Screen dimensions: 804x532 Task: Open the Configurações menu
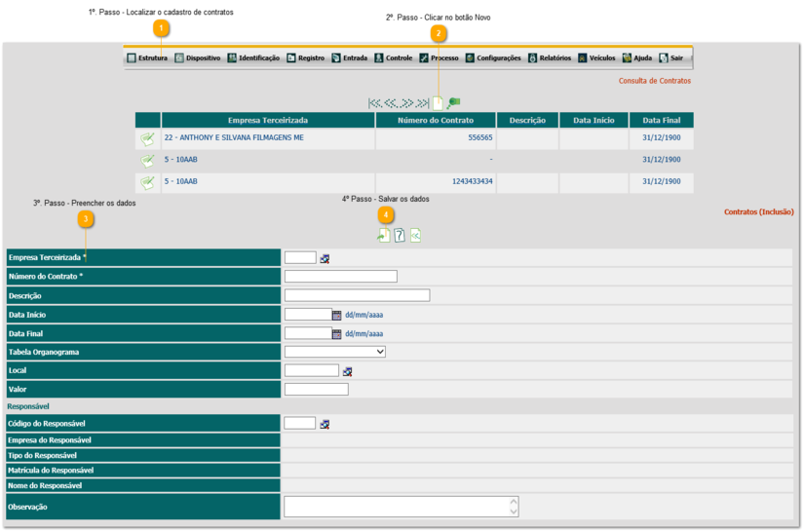[493, 57]
